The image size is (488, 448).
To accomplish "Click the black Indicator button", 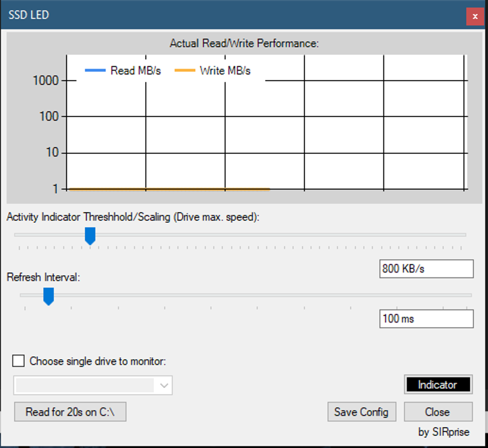I will (438, 384).
